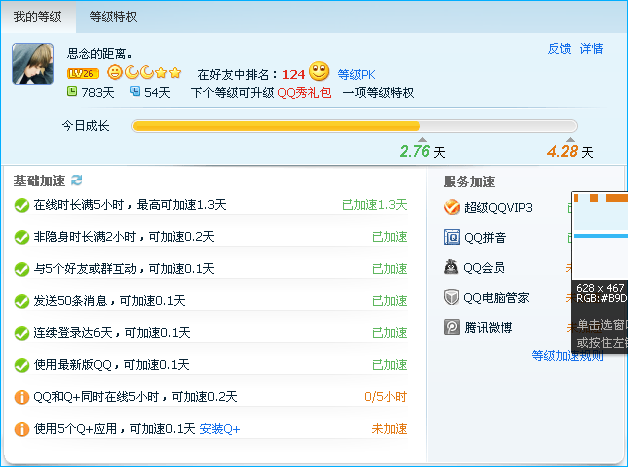
Task: Click the user avatar thumbnail
Action: tap(33, 64)
